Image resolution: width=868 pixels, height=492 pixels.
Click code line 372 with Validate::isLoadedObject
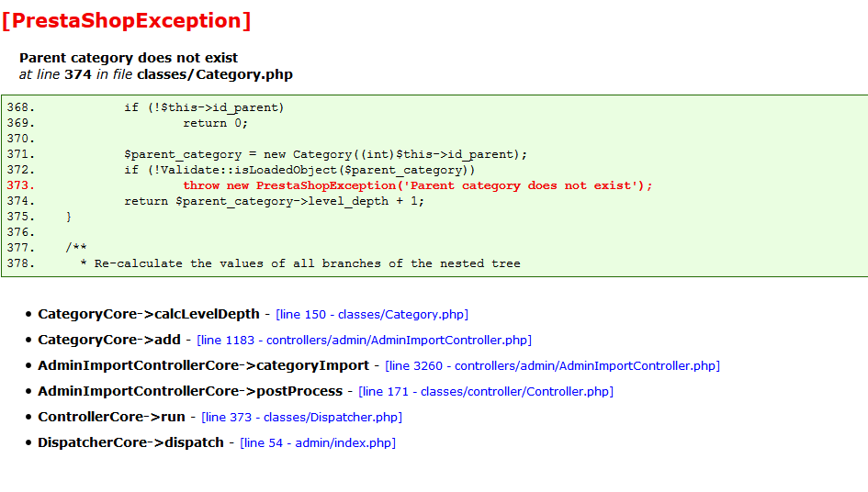point(299,170)
